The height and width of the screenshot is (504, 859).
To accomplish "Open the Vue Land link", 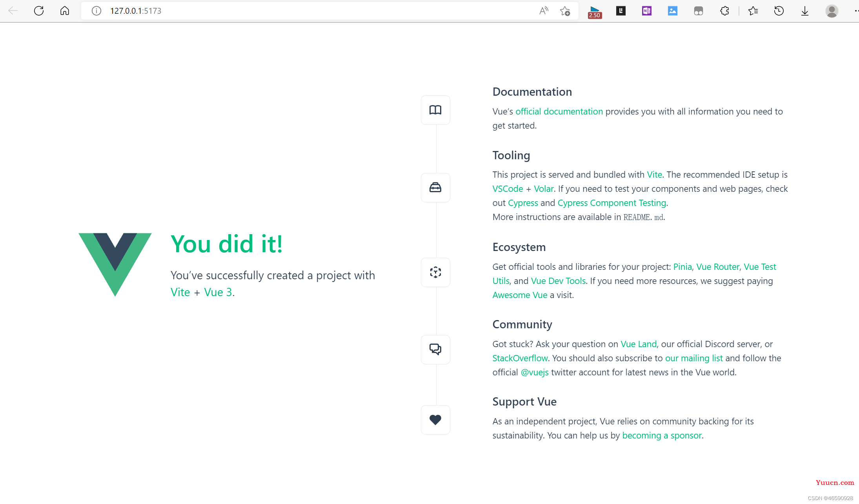I will click(x=639, y=344).
